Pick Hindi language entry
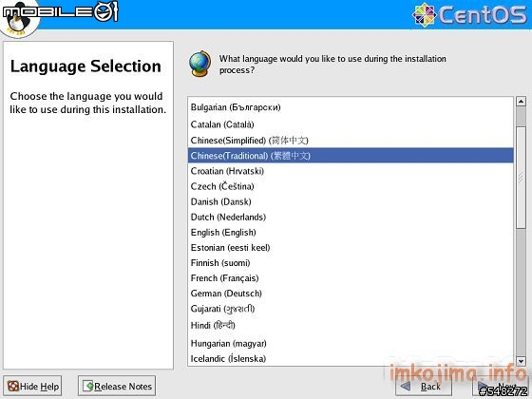Image resolution: width=532 pixels, height=399 pixels. pyautogui.click(x=351, y=325)
